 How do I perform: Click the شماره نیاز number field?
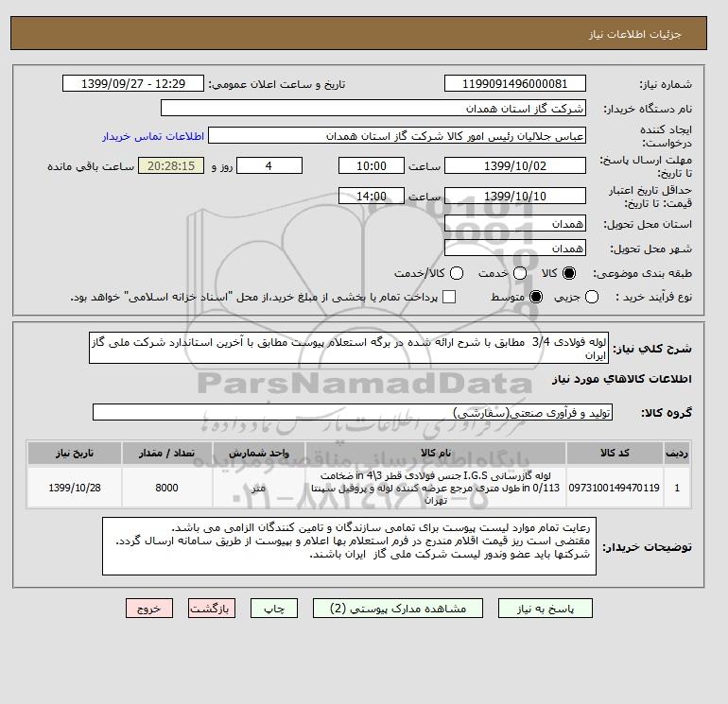pyautogui.click(x=515, y=83)
